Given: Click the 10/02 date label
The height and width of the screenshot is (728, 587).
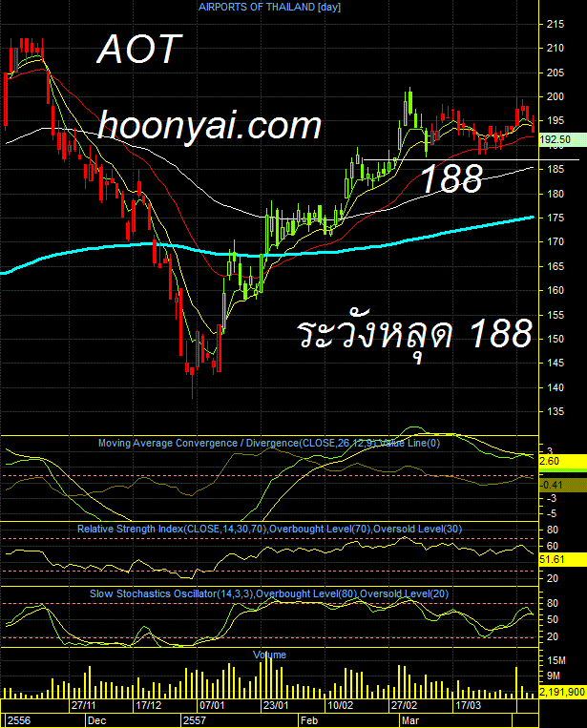Looking at the screenshot, I should tap(341, 705).
